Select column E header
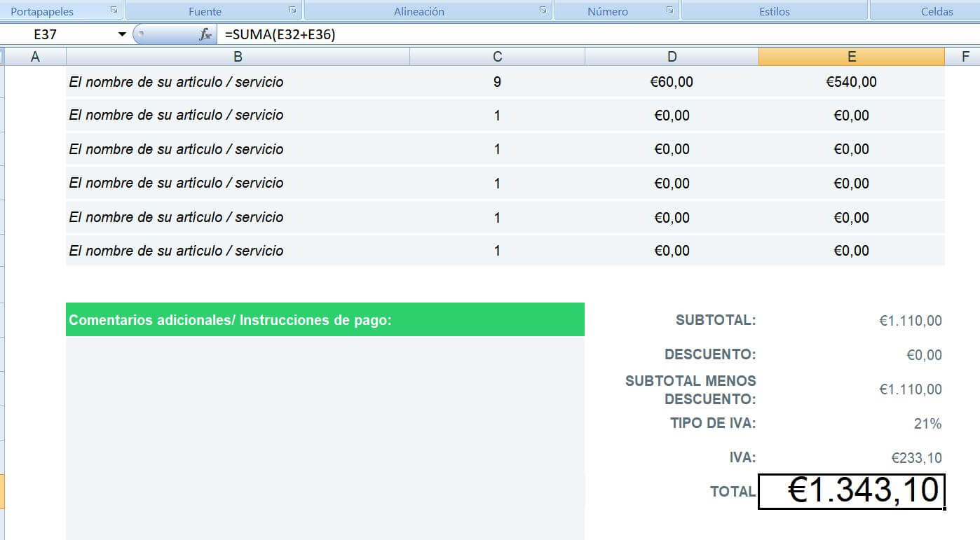Image resolution: width=980 pixels, height=540 pixels. coord(852,57)
